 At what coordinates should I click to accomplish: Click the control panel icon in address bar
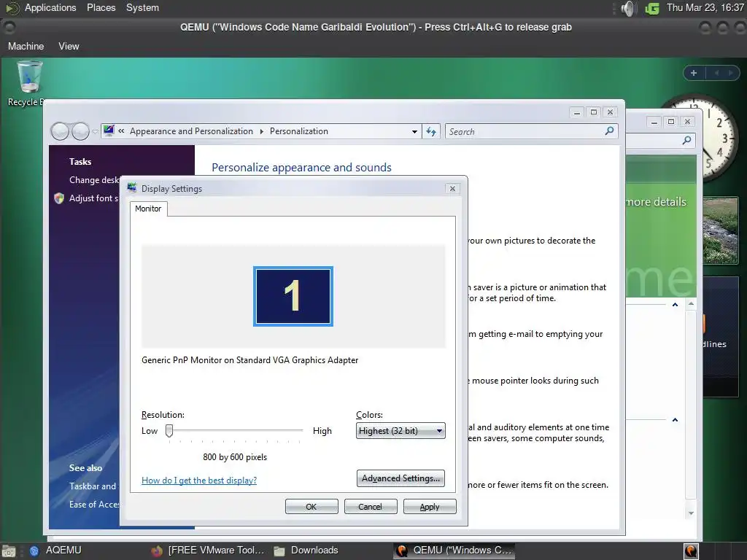click(109, 131)
